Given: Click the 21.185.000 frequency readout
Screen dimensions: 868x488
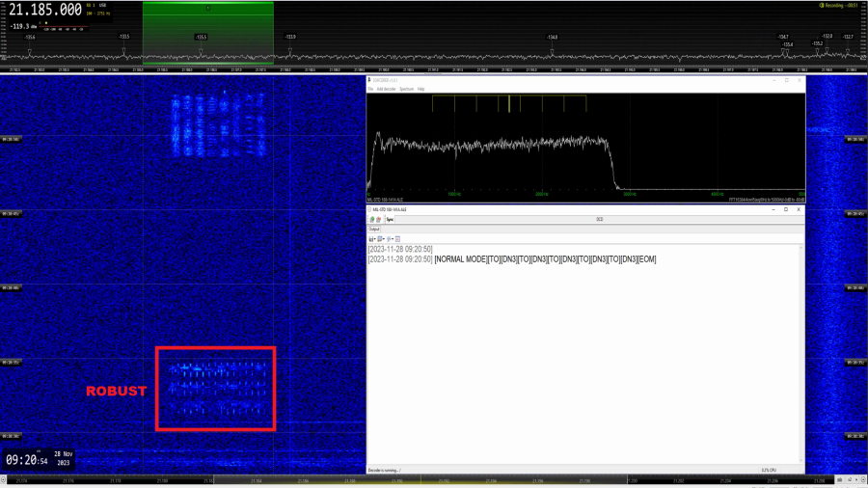Looking at the screenshot, I should click(45, 10).
